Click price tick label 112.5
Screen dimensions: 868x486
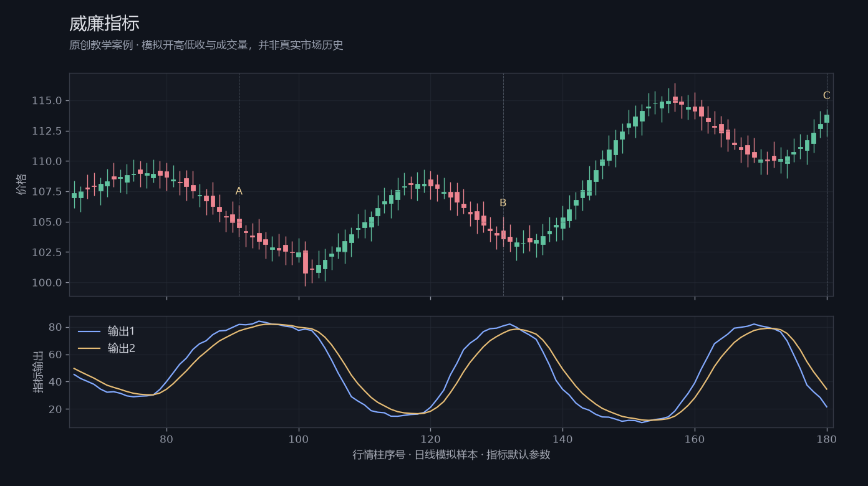(47, 131)
